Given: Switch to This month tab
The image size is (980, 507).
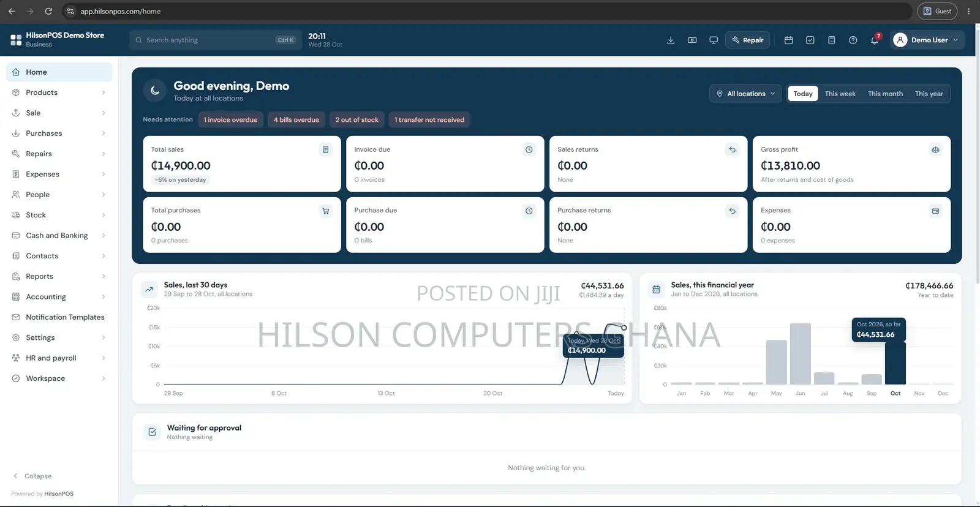Looking at the screenshot, I should 885,94.
